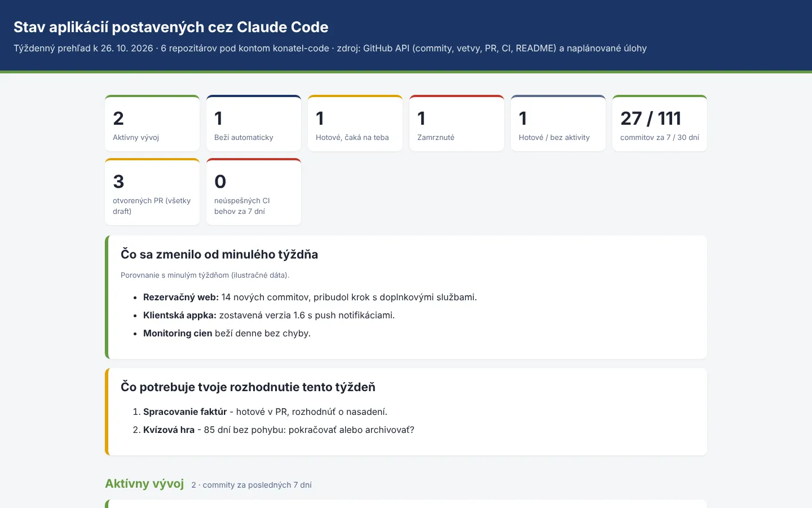Click the "Zamrznuté" summary card
The width and height of the screenshot is (812, 508).
point(457,123)
